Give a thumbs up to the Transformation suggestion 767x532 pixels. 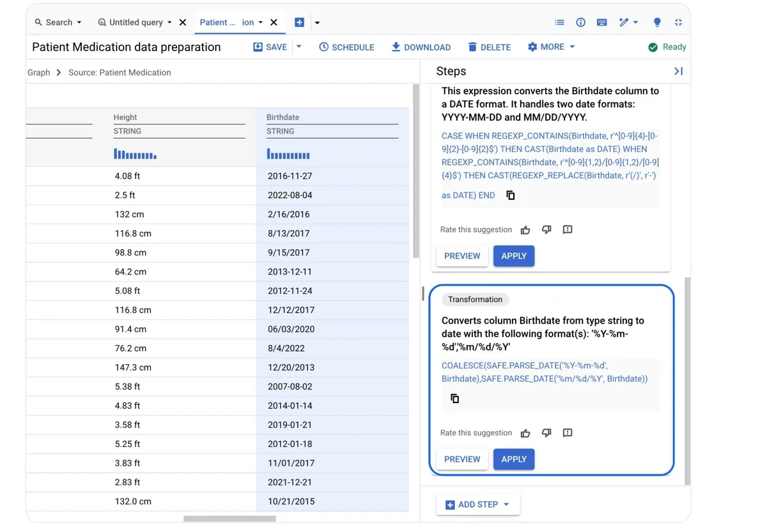coord(525,432)
